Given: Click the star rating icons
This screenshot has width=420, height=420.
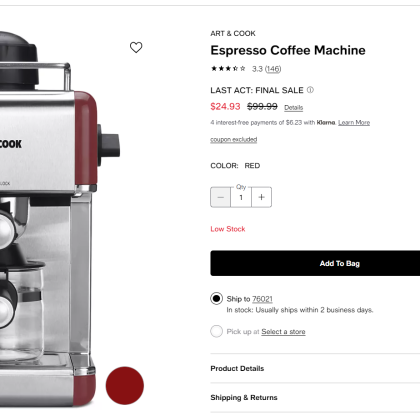Looking at the screenshot, I should [x=228, y=69].
